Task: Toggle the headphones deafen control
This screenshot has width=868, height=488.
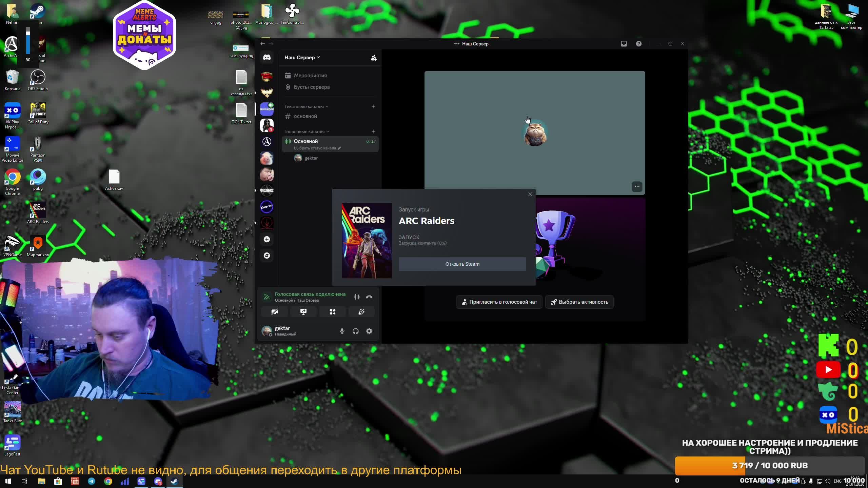Action: tap(355, 331)
